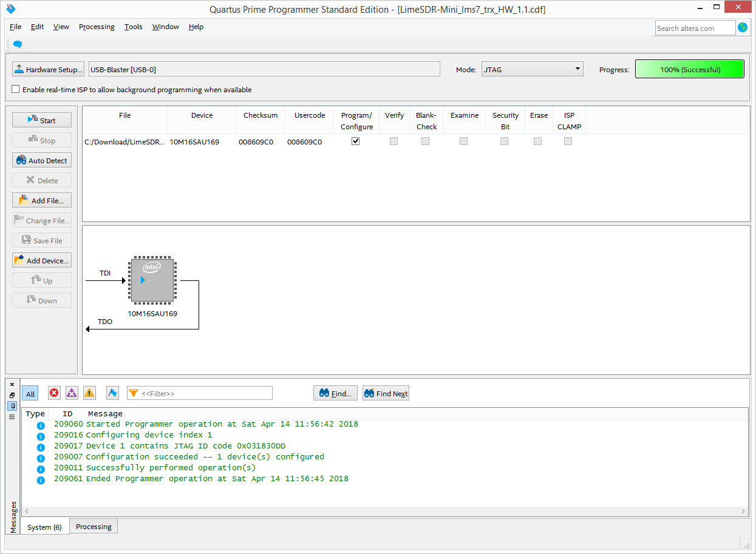Switch to the System (6) messages tab

(45, 527)
